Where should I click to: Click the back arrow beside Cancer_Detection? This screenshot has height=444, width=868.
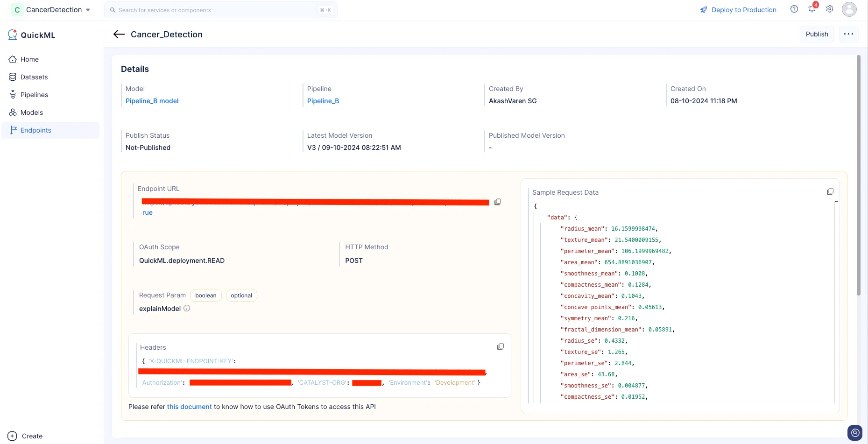(119, 34)
